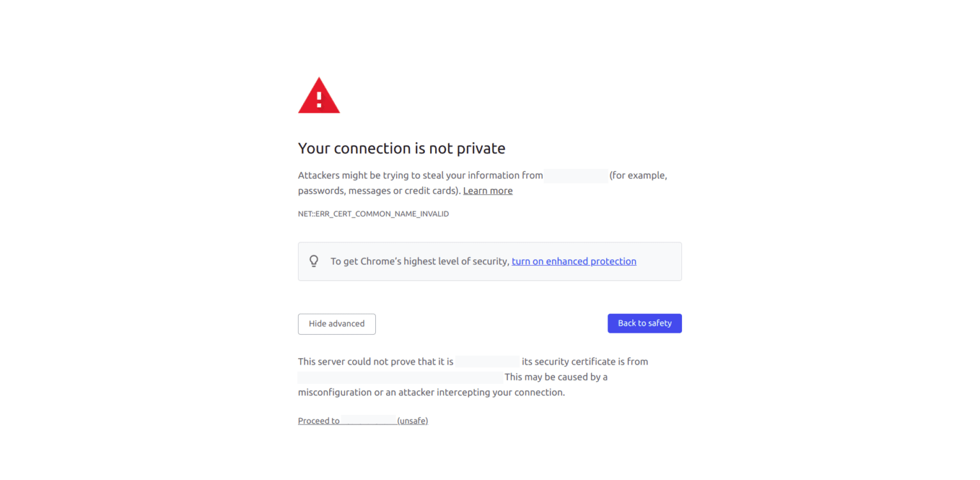Click the Back to safety button label
980x480 pixels.
(644, 323)
